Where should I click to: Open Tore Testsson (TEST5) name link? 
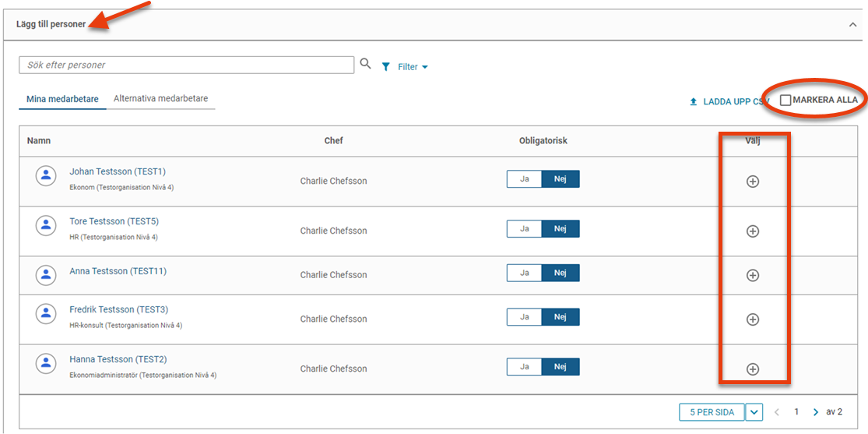click(114, 221)
